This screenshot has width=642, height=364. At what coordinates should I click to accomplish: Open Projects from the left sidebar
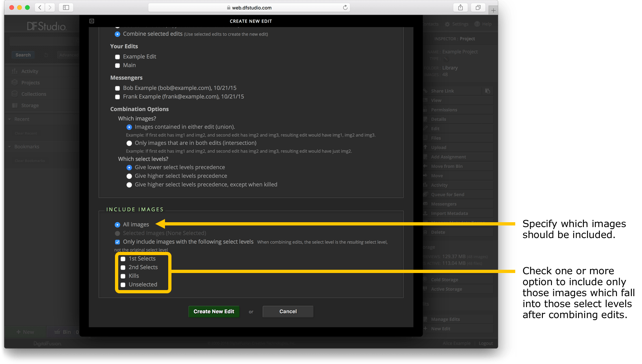point(30,82)
